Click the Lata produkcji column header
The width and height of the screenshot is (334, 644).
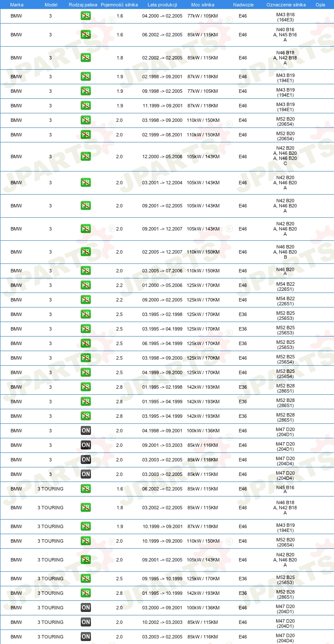(x=161, y=4)
